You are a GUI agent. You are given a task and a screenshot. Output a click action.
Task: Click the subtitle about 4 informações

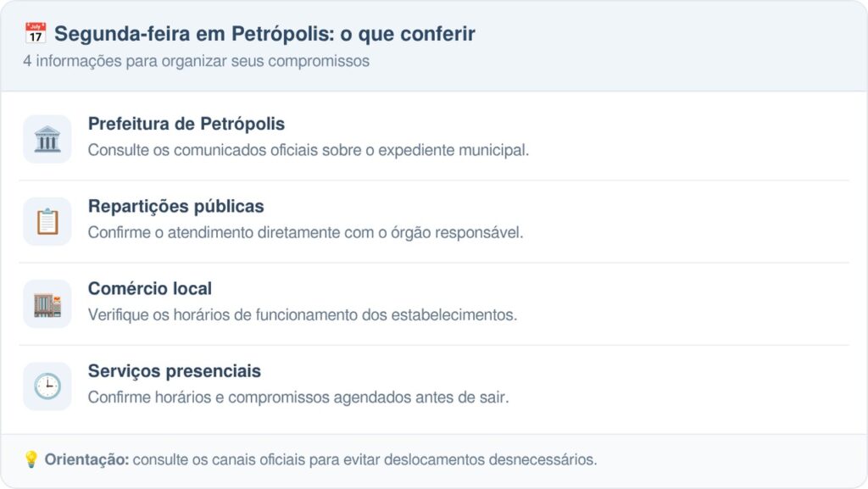tap(196, 61)
